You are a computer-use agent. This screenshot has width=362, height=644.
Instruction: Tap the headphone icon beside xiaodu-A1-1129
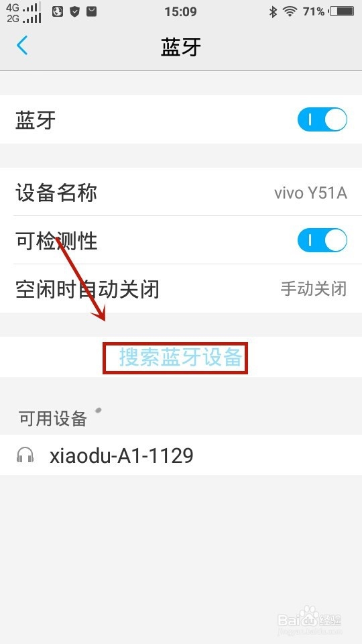point(25,455)
